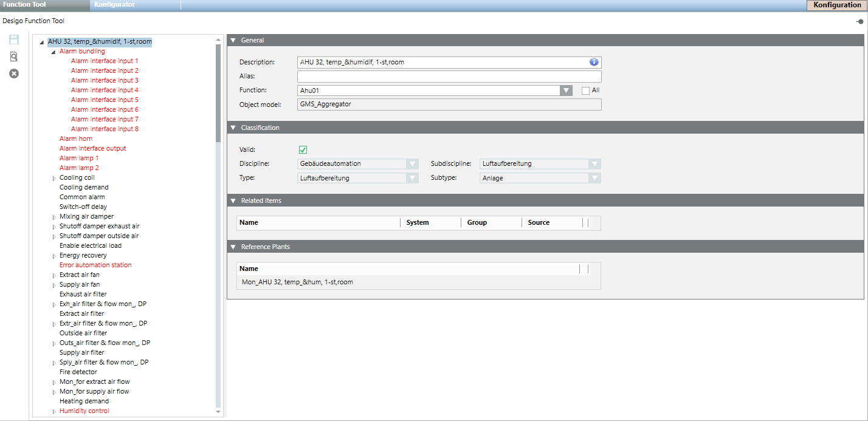Open the Function dropdown showing Ahu01
This screenshot has height=421, width=868.
point(566,91)
